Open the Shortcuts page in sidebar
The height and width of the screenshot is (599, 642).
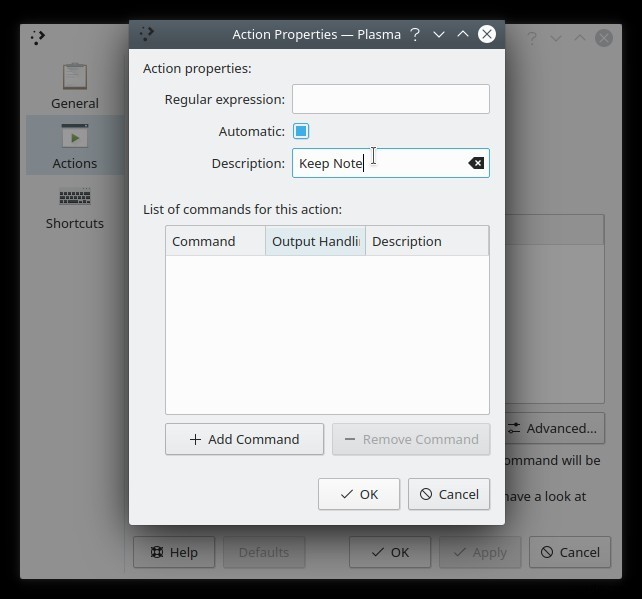(x=75, y=208)
